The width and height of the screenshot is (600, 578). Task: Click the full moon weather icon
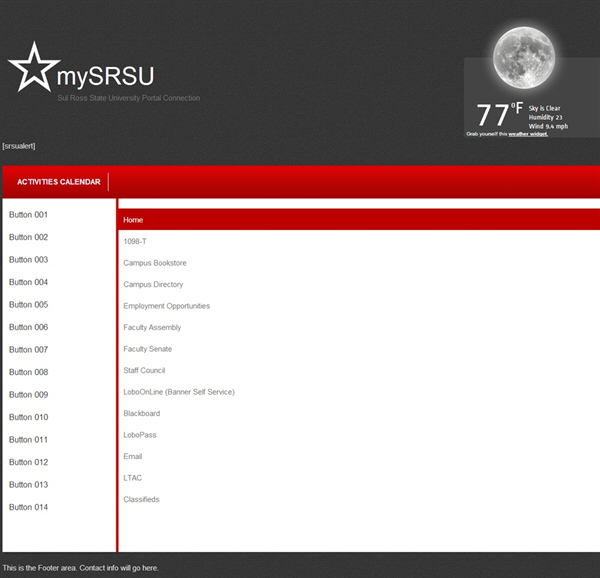pos(523,57)
